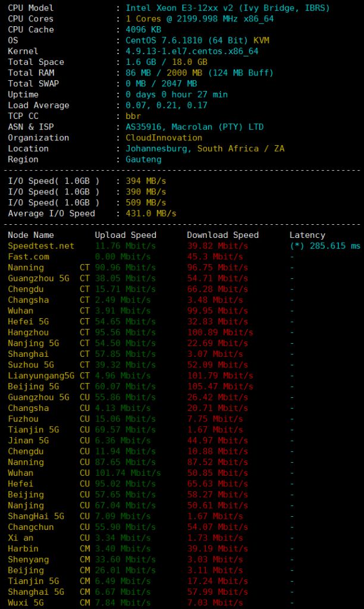364x609 pixels.
Task: Click the Fast.com node name
Action: coord(29,257)
